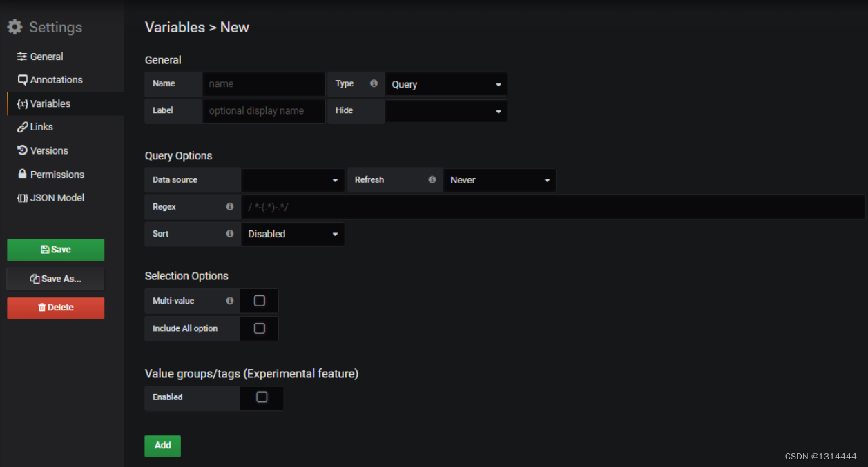Open the Permissions settings
868x467 pixels.
50,175
